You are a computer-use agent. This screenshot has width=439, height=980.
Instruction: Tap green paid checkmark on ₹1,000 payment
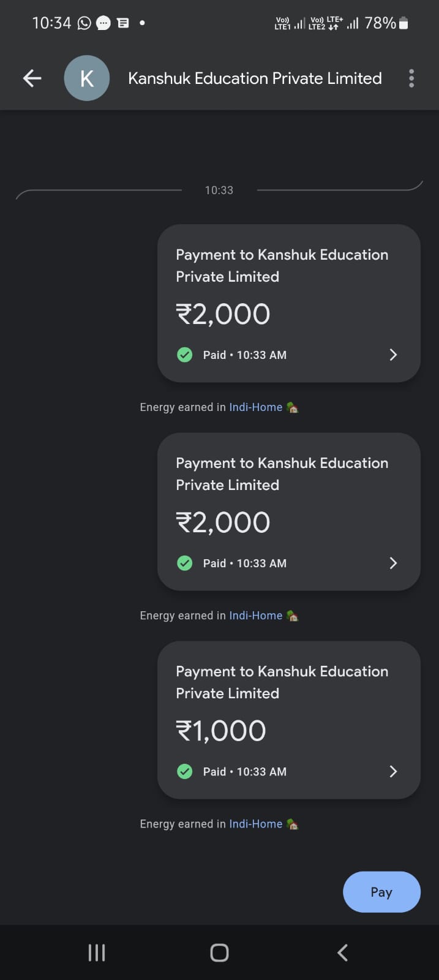coord(184,771)
